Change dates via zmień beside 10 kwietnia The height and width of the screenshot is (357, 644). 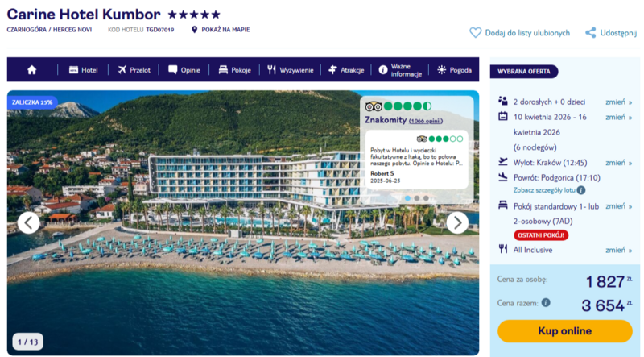coord(618,117)
